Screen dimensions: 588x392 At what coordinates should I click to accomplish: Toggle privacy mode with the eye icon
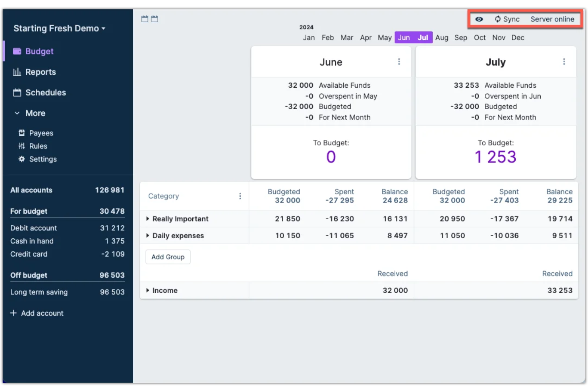(479, 19)
